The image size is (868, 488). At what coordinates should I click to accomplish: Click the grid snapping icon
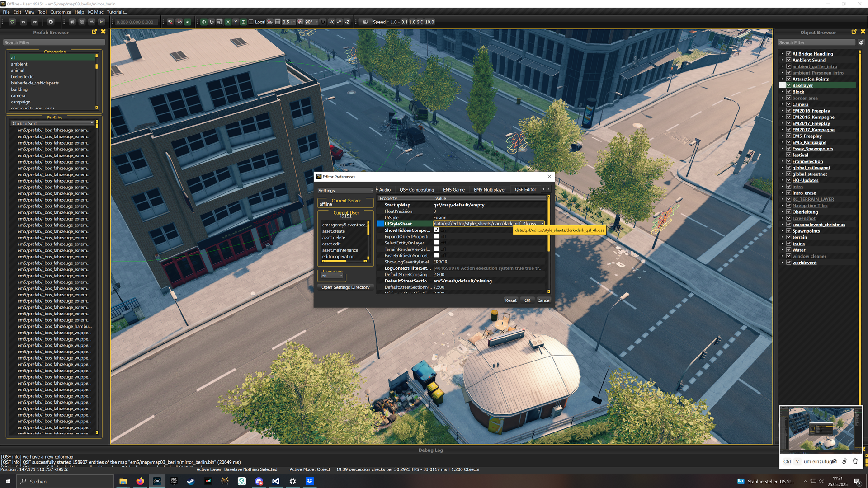pyautogui.click(x=278, y=22)
